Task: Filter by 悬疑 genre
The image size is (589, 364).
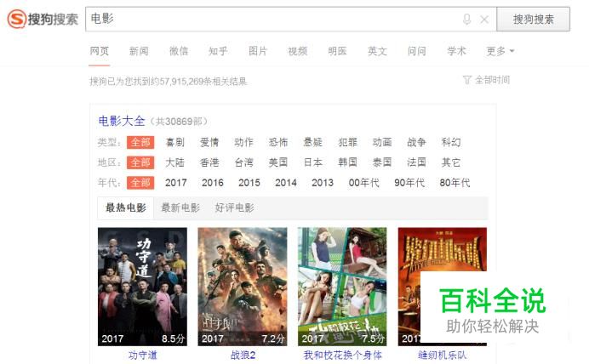Action: [313, 142]
